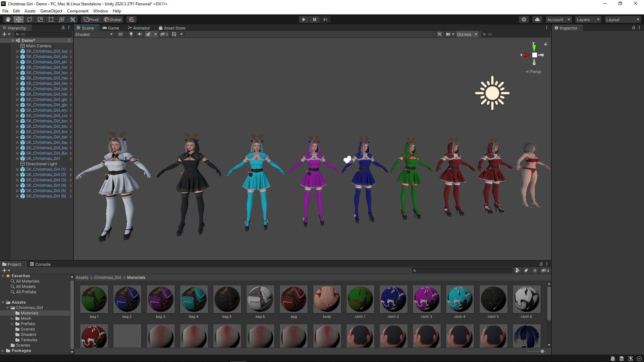Screen dimensions: 644x362
Task: Toggle scene lighting lightbulb icon
Action: [x=131, y=34]
